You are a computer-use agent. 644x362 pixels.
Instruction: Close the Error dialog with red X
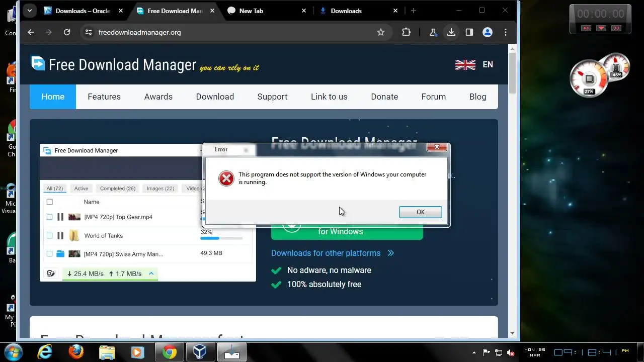pyautogui.click(x=437, y=147)
